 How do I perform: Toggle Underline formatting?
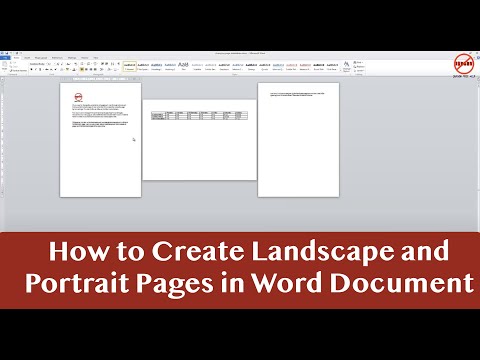[40, 69]
